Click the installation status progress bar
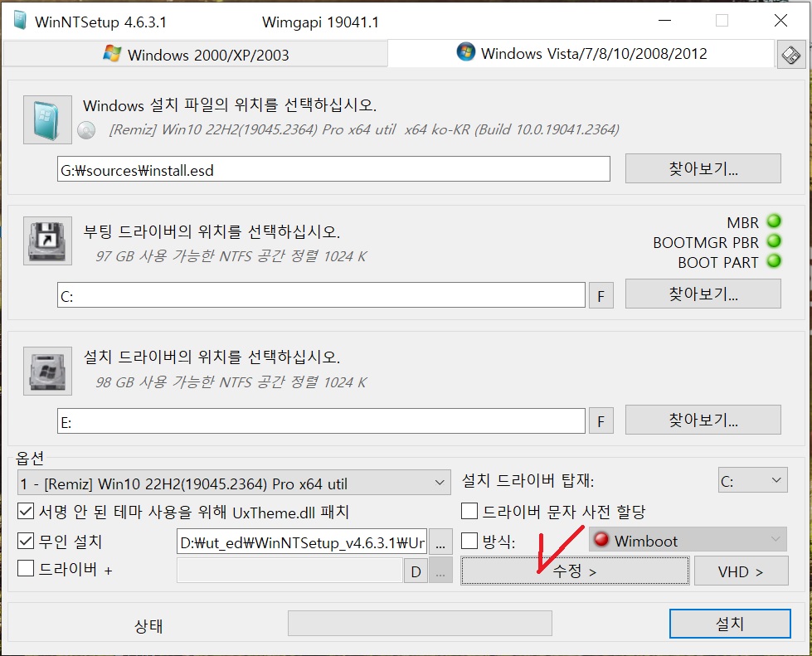The image size is (812, 656). pos(420,623)
